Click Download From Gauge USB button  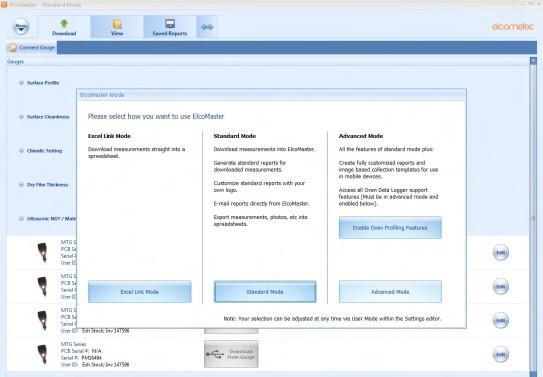pos(231,354)
